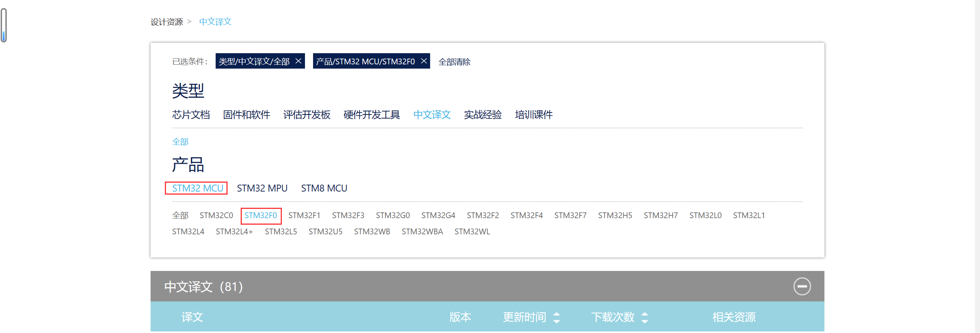The image size is (980, 333).
Task: Filter by STM32L4+ series
Action: pyautogui.click(x=234, y=232)
